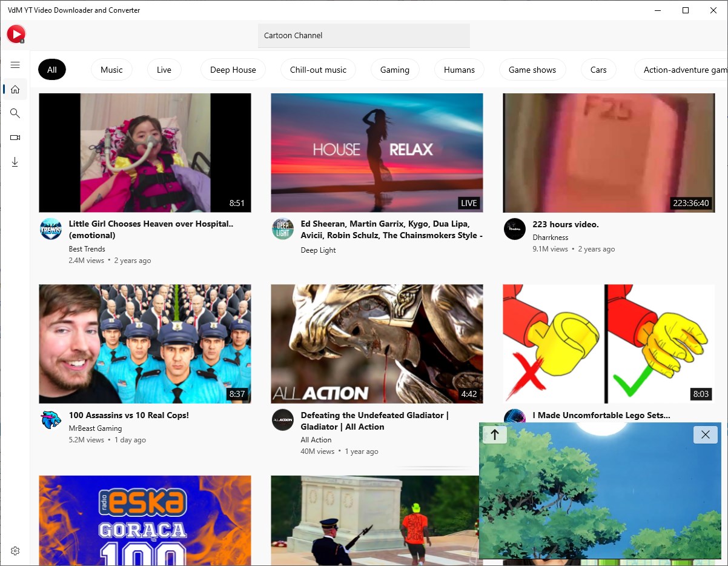Click the 'Dharrkness' channel name
The image size is (728, 566).
point(551,238)
